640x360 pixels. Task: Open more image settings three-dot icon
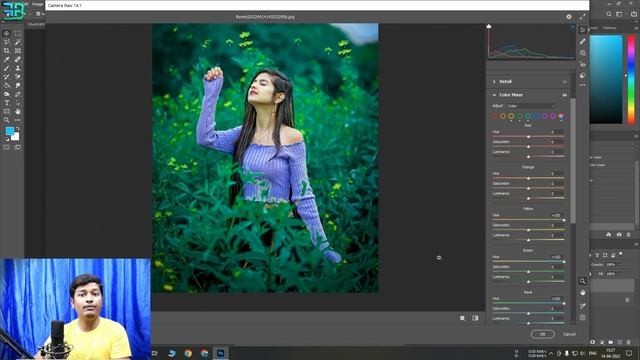(x=582, y=85)
